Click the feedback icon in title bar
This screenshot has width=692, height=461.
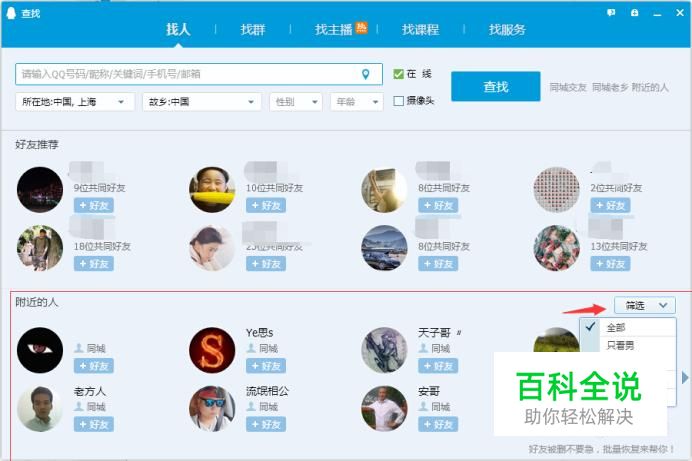pos(611,13)
